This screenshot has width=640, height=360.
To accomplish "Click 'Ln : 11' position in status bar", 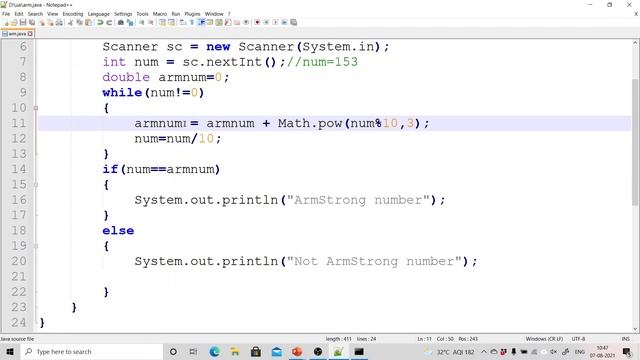I will tap(424, 339).
